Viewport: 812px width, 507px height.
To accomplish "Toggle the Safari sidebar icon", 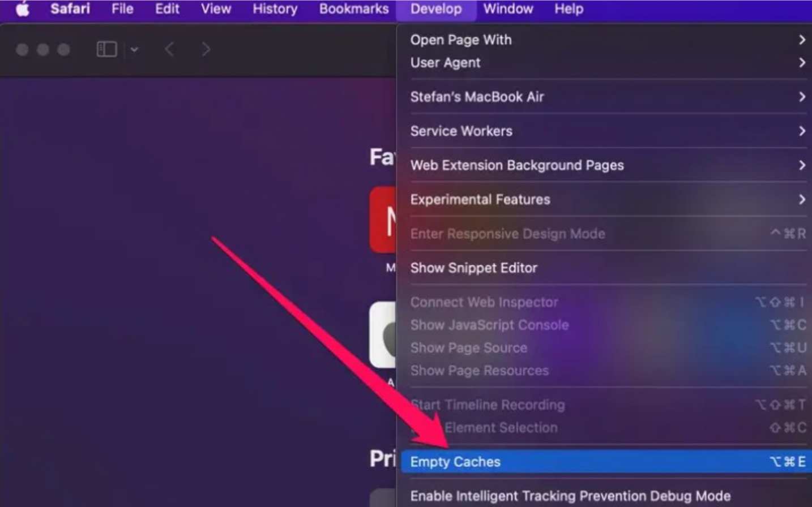I will click(106, 49).
